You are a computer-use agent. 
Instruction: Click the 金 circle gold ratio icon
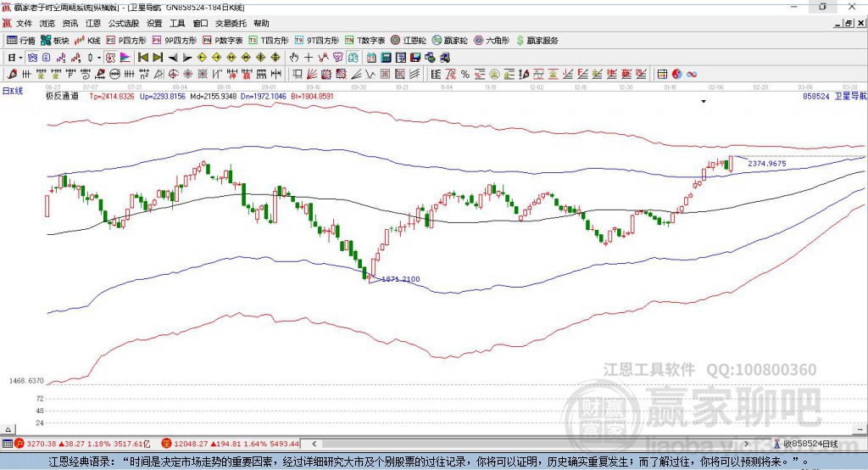click(x=494, y=74)
